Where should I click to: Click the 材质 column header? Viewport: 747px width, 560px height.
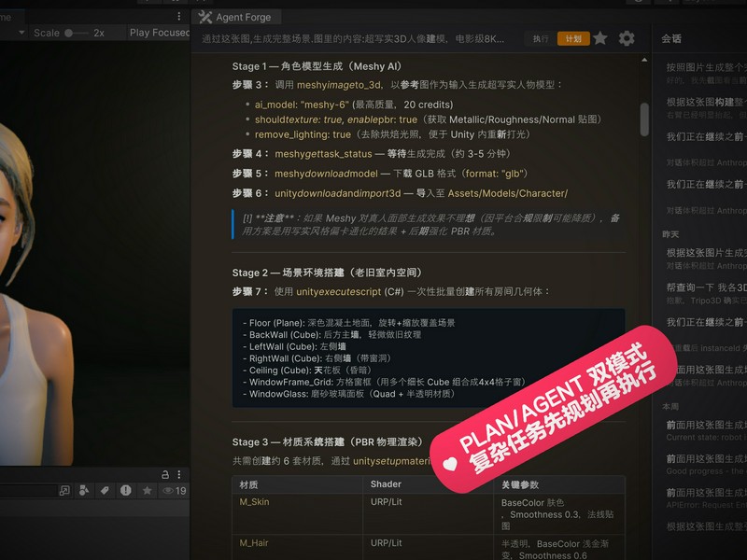tap(248, 484)
